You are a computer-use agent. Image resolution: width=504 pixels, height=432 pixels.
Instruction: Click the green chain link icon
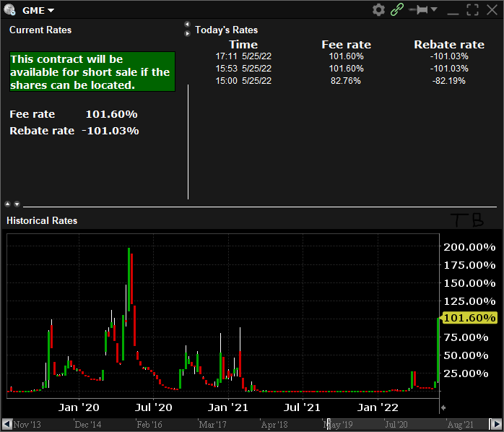click(397, 9)
